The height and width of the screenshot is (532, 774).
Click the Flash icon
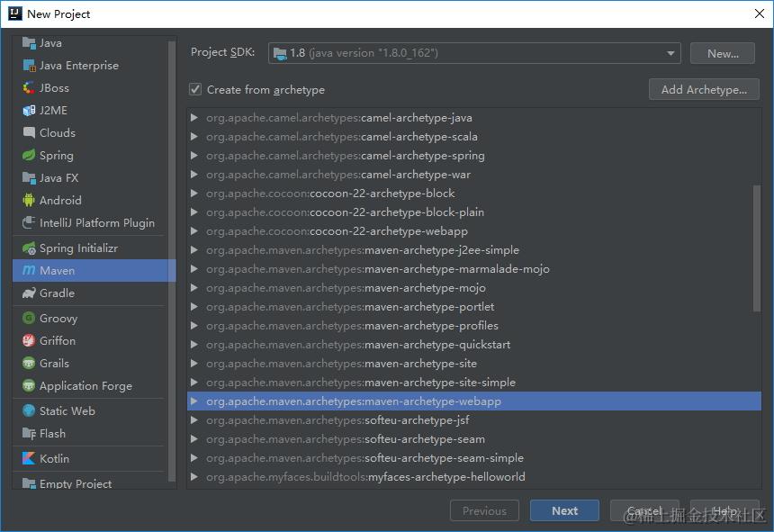pyautogui.click(x=29, y=433)
